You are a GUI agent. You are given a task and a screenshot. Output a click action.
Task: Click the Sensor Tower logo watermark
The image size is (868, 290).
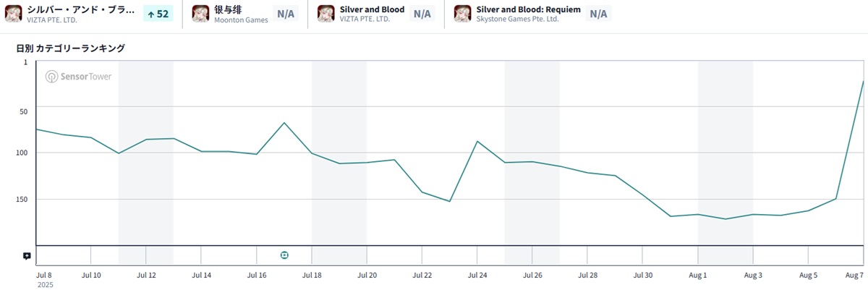(79, 76)
